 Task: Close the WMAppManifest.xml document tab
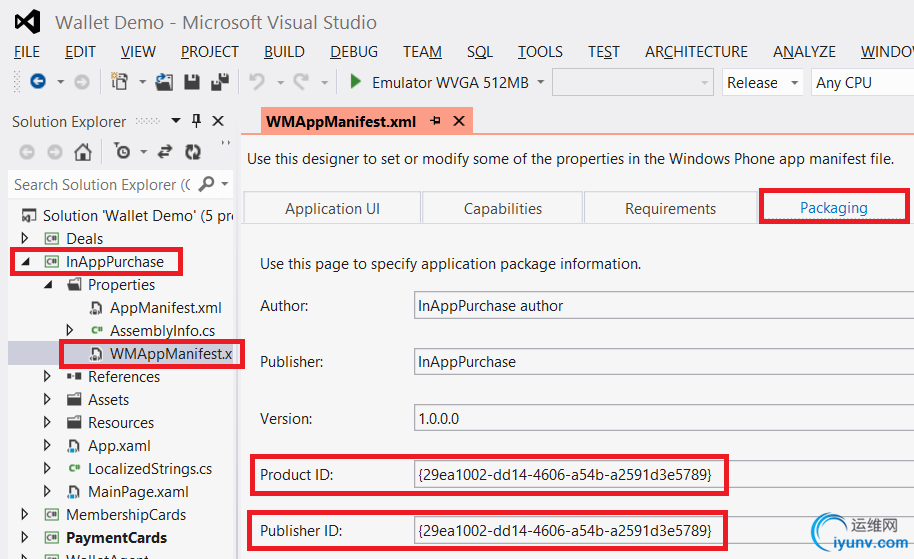pyautogui.click(x=459, y=121)
